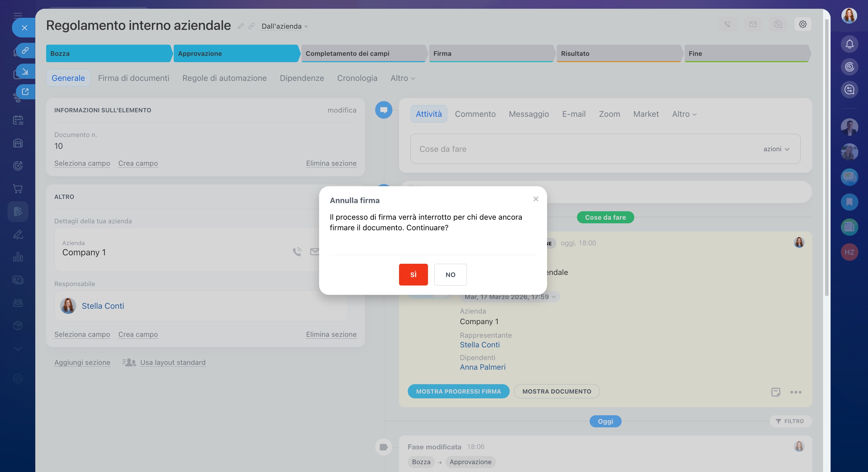Open the azioni dropdown in to-do field
The width and height of the screenshot is (868, 472).
click(776, 149)
